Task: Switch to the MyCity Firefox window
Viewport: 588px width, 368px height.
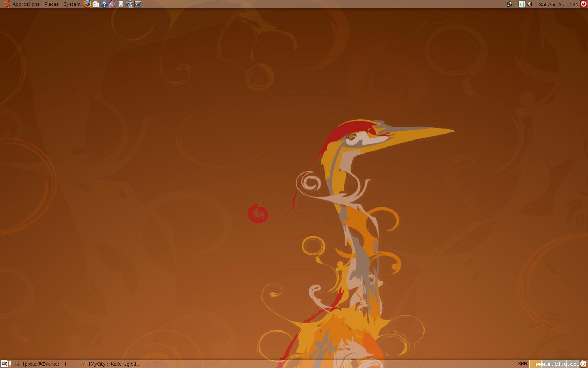Action: click(x=111, y=364)
